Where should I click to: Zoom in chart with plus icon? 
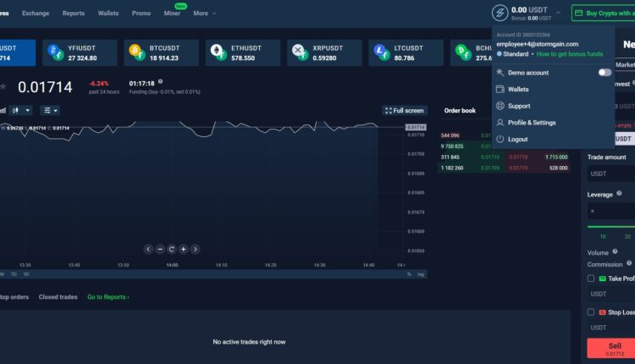183,249
